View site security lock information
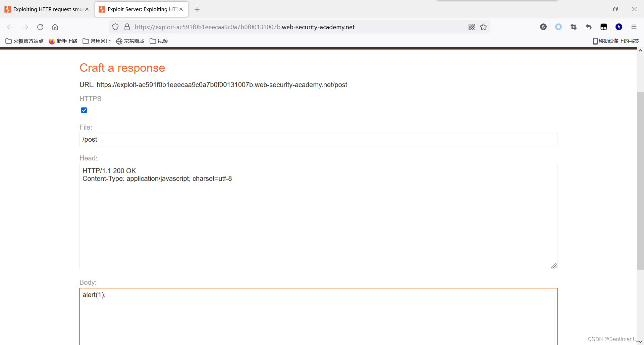Image resolution: width=644 pixels, height=345 pixels. 127,27
